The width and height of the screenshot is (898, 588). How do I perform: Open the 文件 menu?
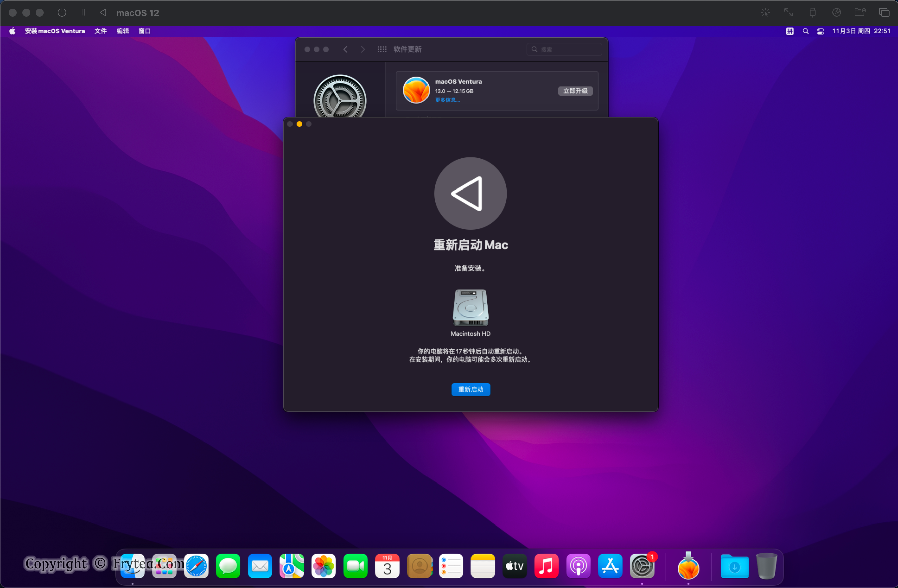pyautogui.click(x=100, y=31)
